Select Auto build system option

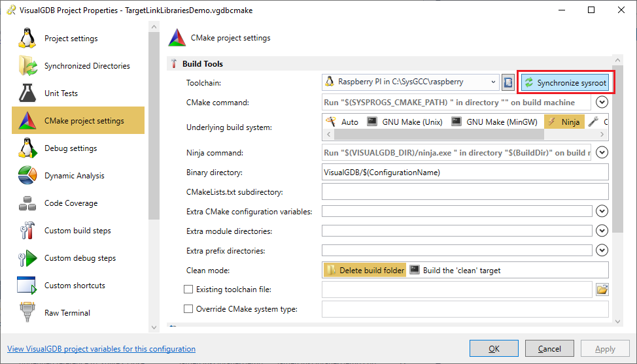tap(343, 122)
